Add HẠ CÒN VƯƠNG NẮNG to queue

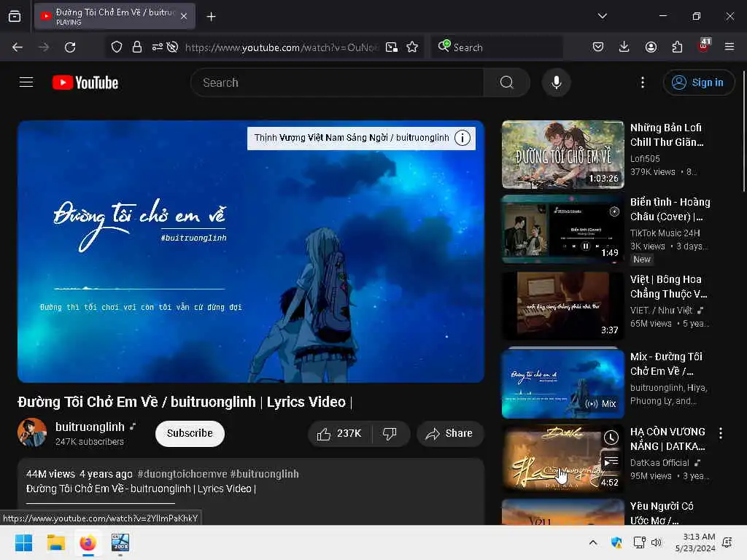pyautogui.click(x=611, y=462)
